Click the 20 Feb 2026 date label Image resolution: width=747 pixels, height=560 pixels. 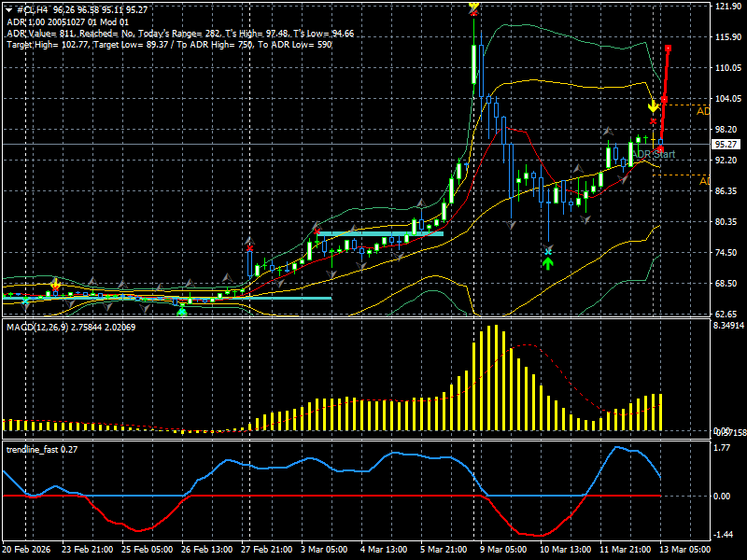26,549
